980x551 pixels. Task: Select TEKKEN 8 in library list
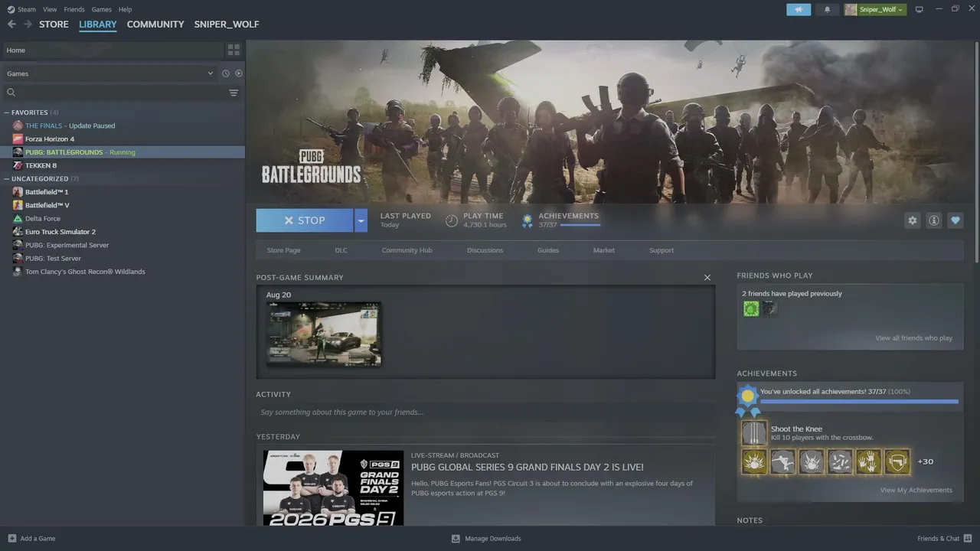pyautogui.click(x=122, y=165)
